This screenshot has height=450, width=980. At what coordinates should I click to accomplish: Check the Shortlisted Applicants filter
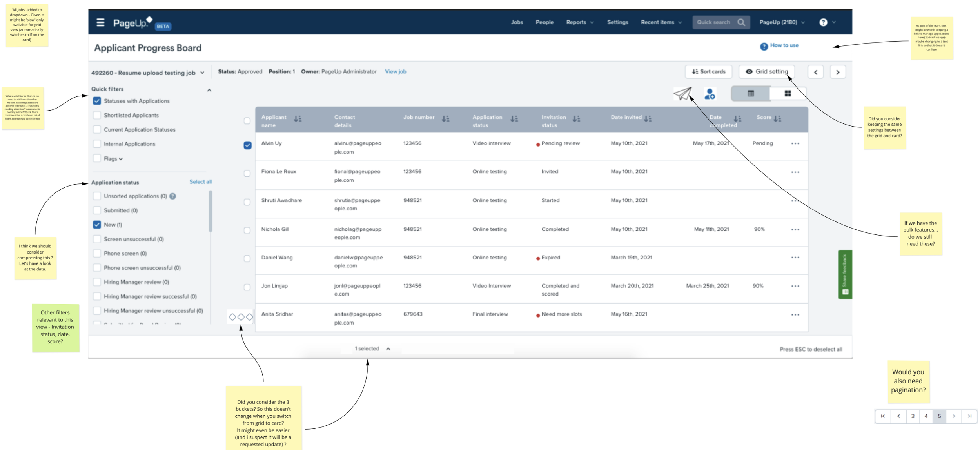[97, 115]
